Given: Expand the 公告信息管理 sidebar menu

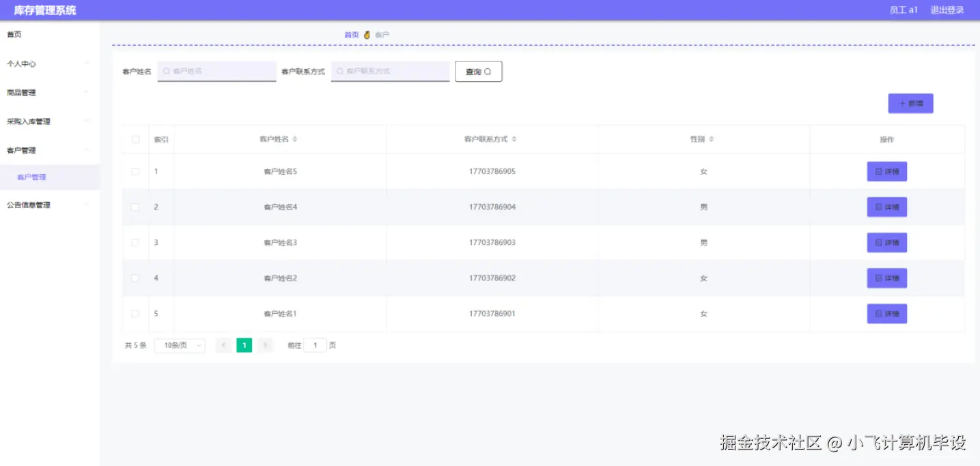Looking at the screenshot, I should [50, 205].
